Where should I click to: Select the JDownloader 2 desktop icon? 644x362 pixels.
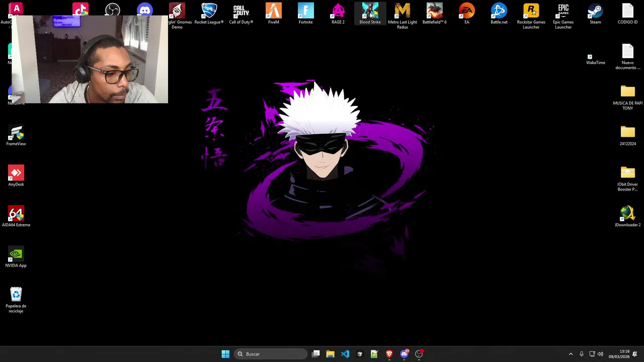click(x=628, y=217)
